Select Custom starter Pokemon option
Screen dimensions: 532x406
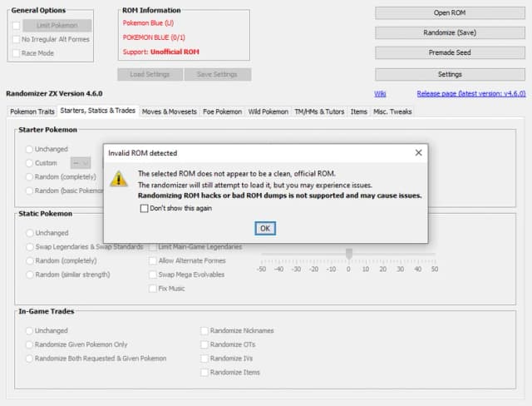coord(29,163)
